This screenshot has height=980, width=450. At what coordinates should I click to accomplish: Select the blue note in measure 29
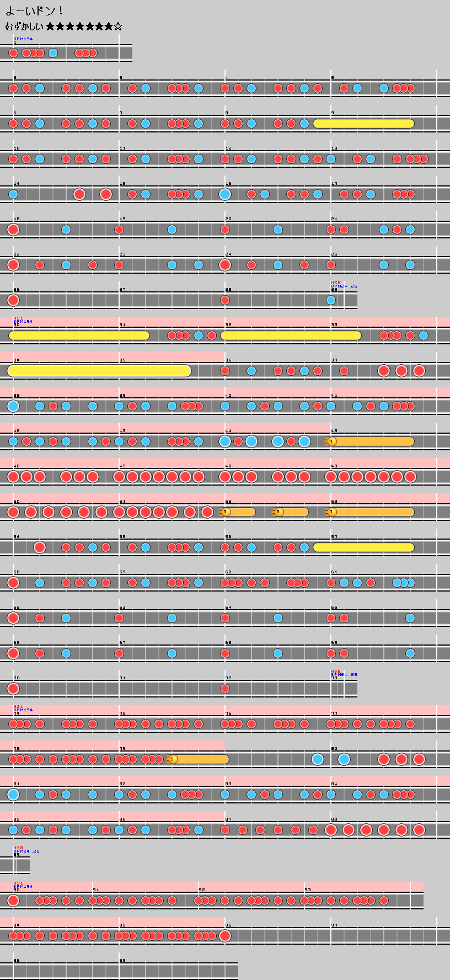[x=331, y=300]
